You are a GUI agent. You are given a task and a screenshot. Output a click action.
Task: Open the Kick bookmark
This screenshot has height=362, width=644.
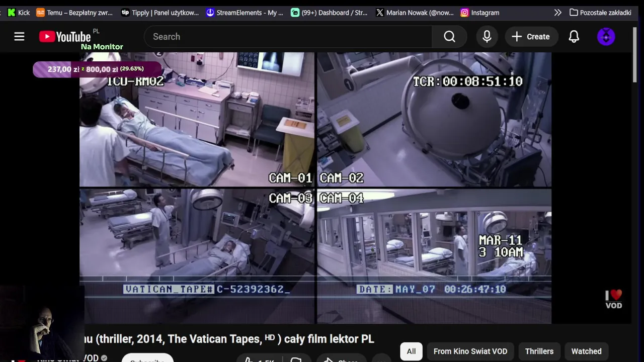(19, 13)
